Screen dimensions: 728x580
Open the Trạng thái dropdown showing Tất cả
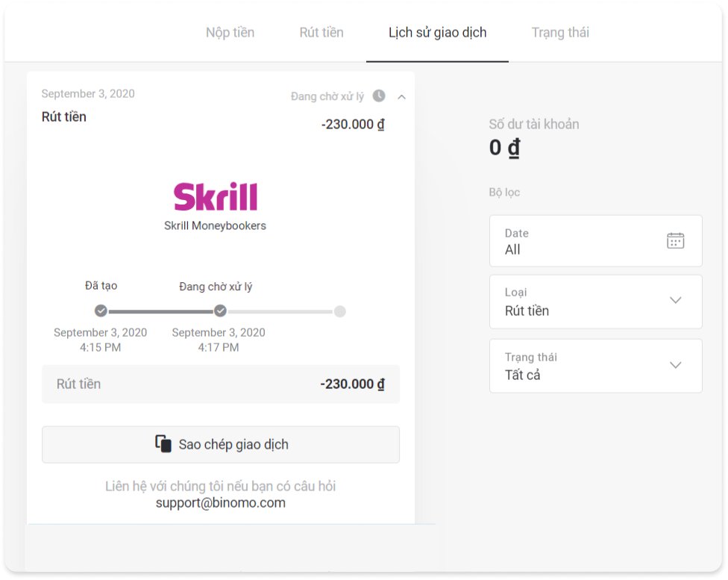pos(595,366)
